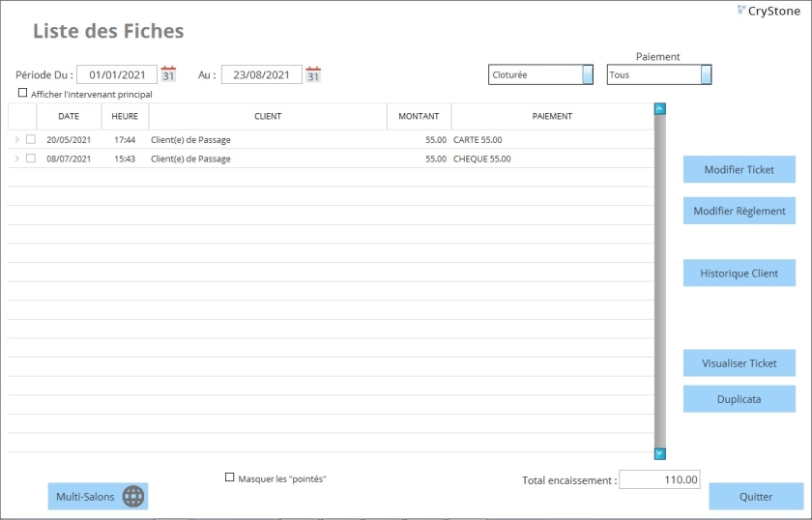Toggle Masquer les "pointés" checkbox
This screenshot has width=812, height=520.
[230, 477]
